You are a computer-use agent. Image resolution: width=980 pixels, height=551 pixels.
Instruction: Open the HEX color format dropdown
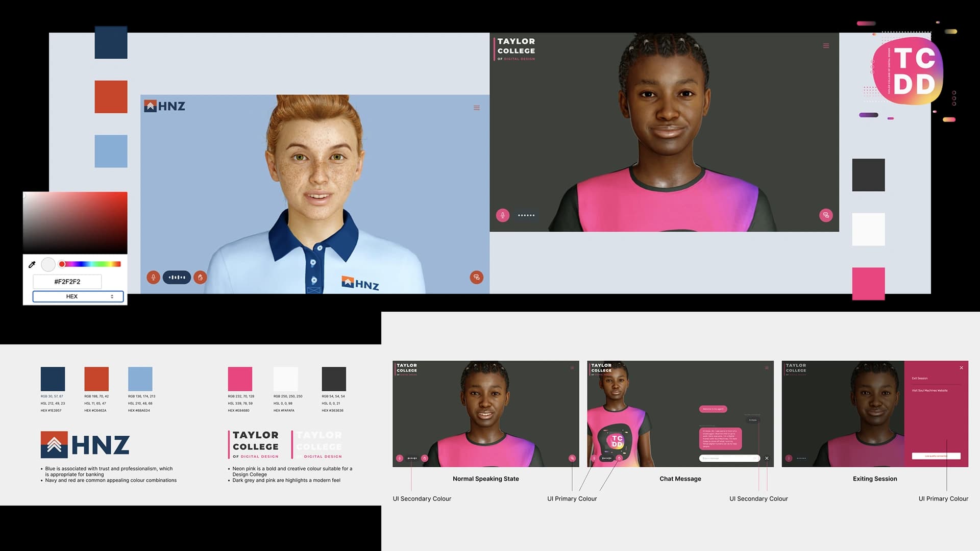(78, 296)
